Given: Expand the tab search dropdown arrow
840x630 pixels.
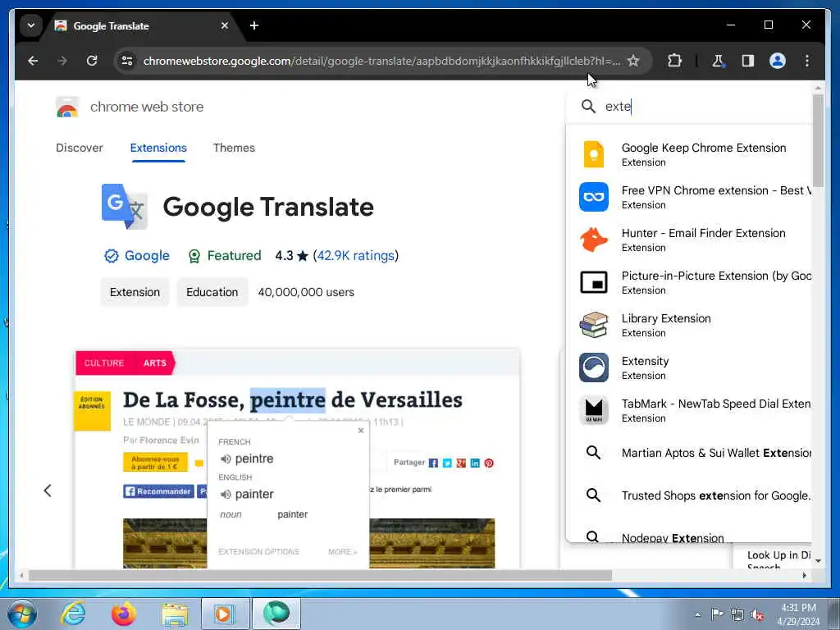Looking at the screenshot, I should 31,25.
